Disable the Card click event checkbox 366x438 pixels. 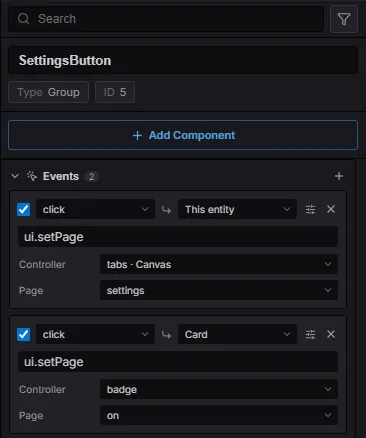pyautogui.click(x=24, y=334)
